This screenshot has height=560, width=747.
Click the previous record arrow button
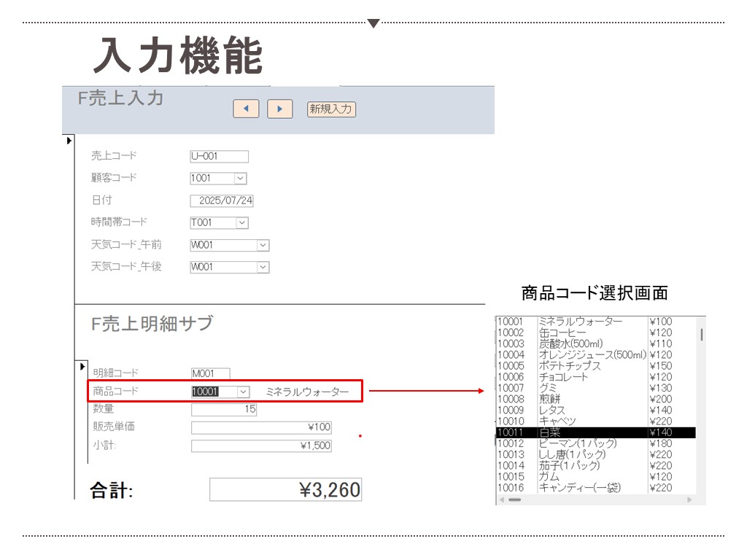point(246,109)
